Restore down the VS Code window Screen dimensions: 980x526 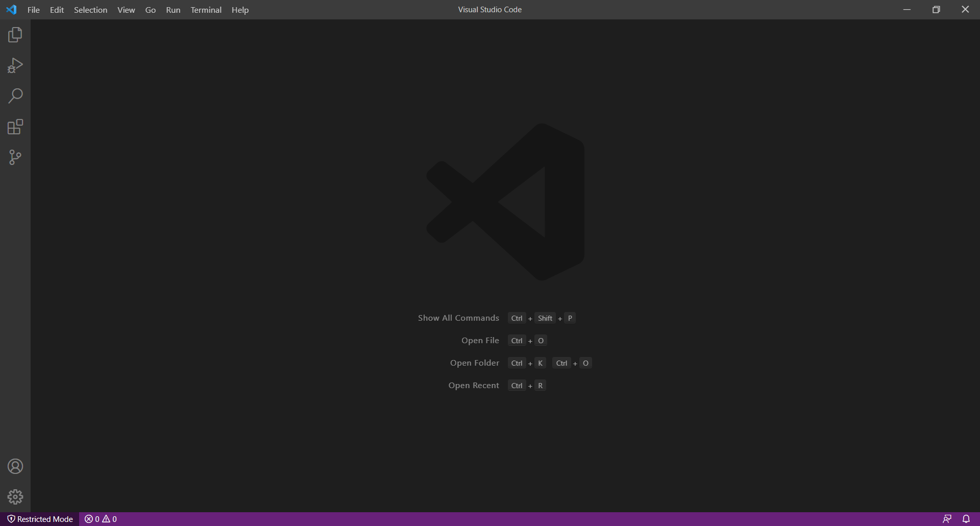(x=936, y=10)
